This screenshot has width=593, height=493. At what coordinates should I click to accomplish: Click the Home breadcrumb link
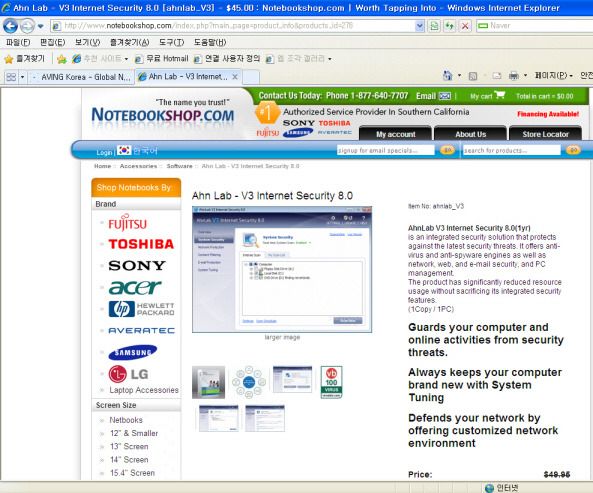pyautogui.click(x=102, y=166)
